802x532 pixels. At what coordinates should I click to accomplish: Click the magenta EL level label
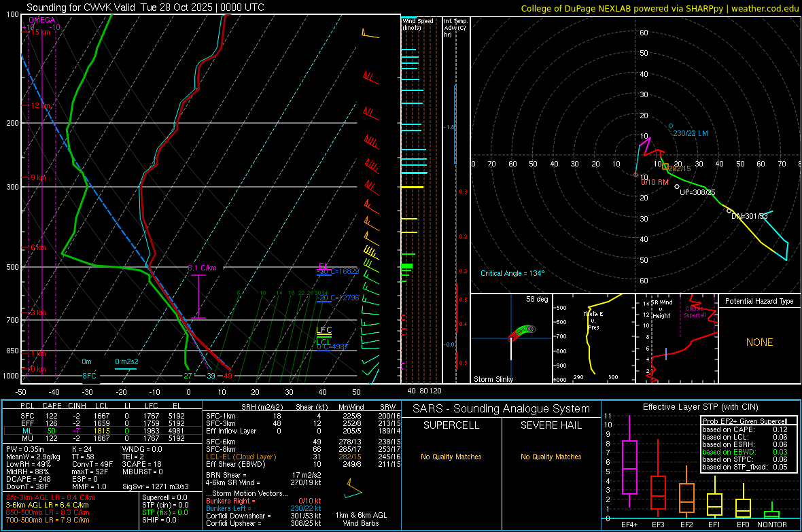pyautogui.click(x=323, y=266)
